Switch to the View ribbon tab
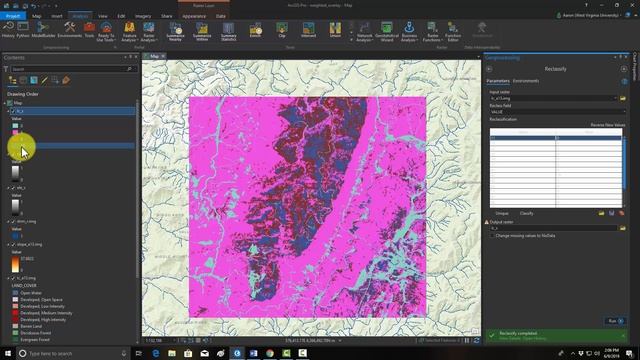Image resolution: width=640 pixels, height=360 pixels. tap(102, 16)
